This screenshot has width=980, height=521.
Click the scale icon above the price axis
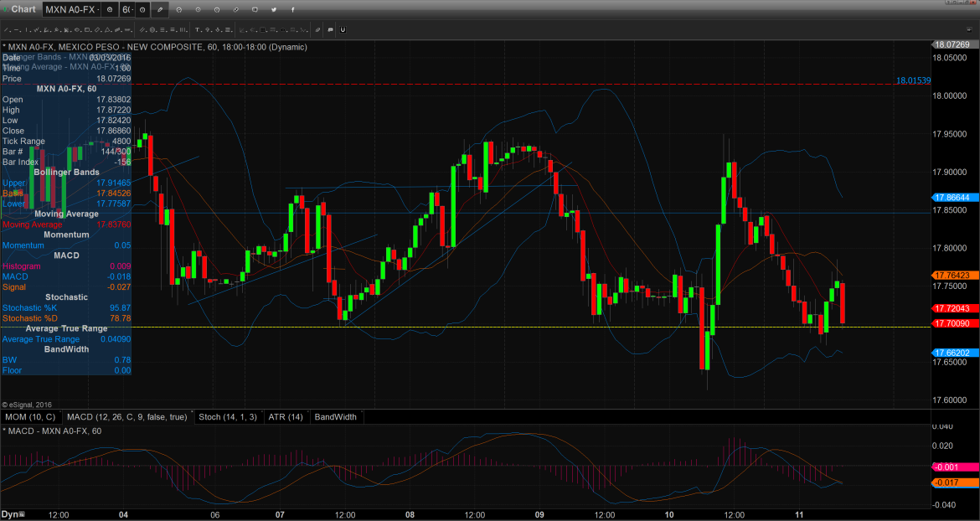(x=969, y=29)
